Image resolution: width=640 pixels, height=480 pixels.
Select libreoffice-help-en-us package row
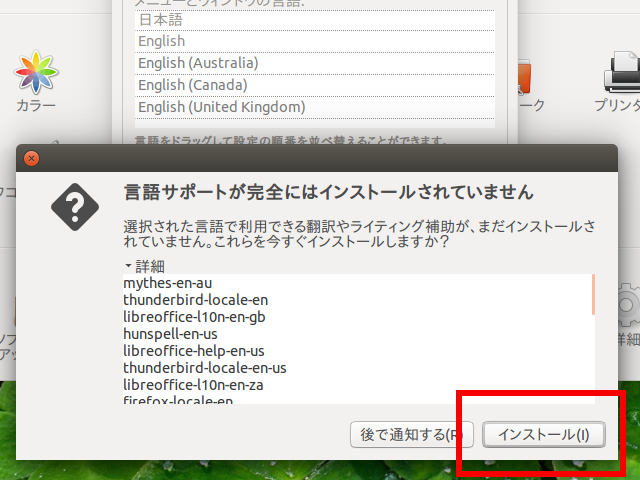click(x=193, y=351)
